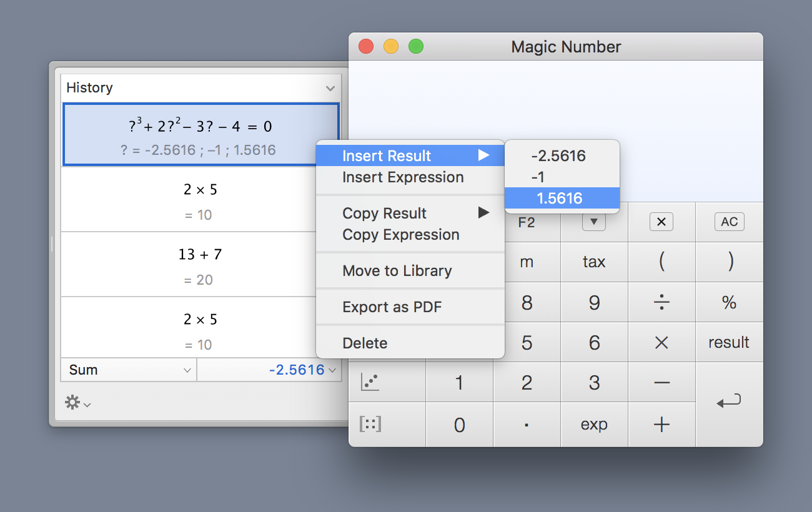Click the number 1 key
The image size is (812, 512).
click(459, 382)
